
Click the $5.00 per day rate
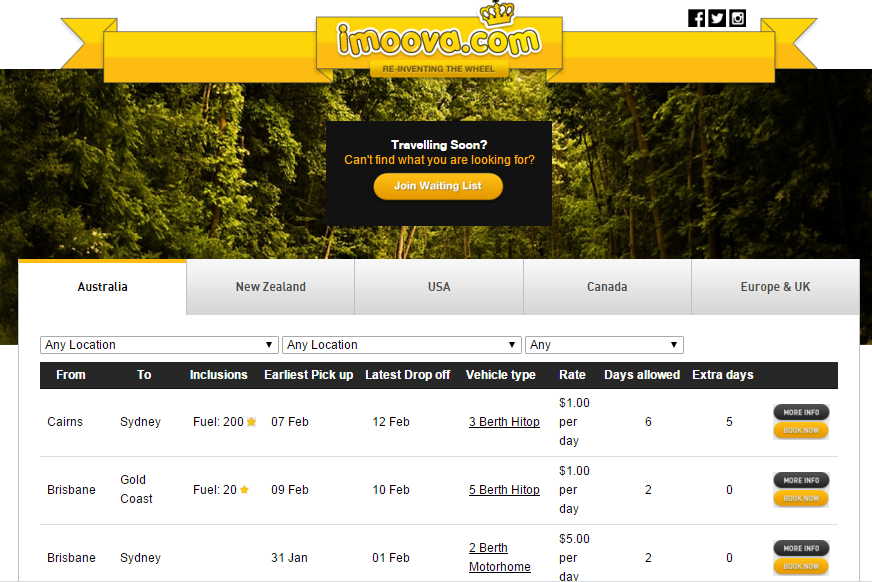coord(574,557)
